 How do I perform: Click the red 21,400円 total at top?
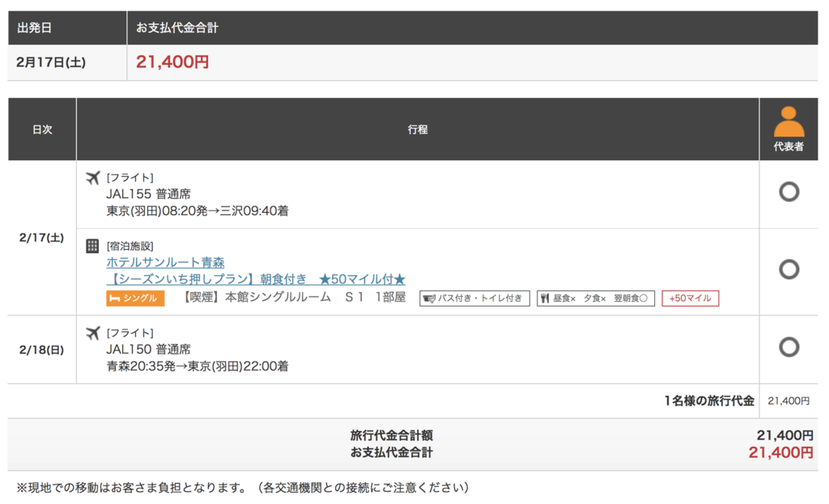click(172, 61)
